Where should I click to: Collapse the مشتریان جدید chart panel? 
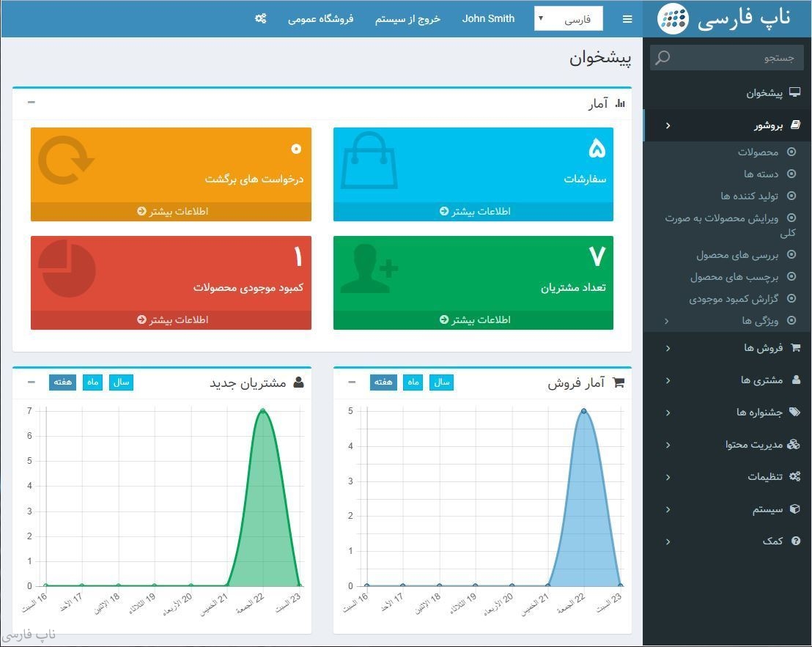click(31, 382)
